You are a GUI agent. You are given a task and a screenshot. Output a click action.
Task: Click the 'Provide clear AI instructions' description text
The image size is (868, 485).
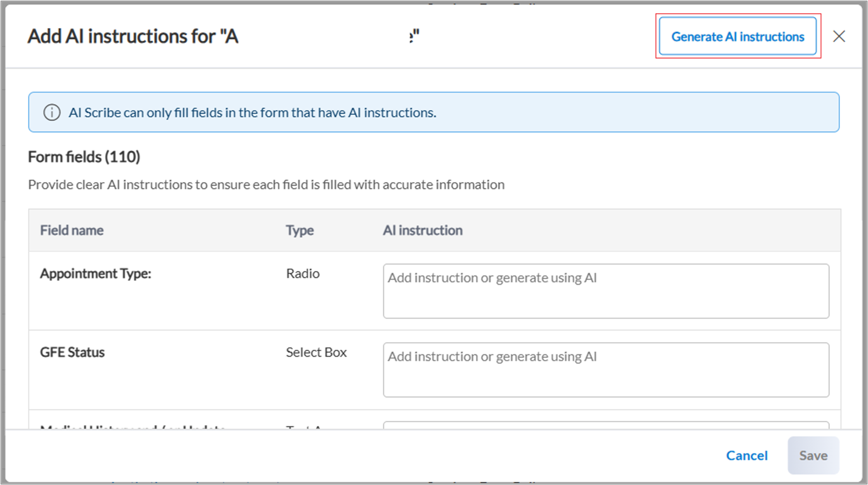pyautogui.click(x=266, y=185)
